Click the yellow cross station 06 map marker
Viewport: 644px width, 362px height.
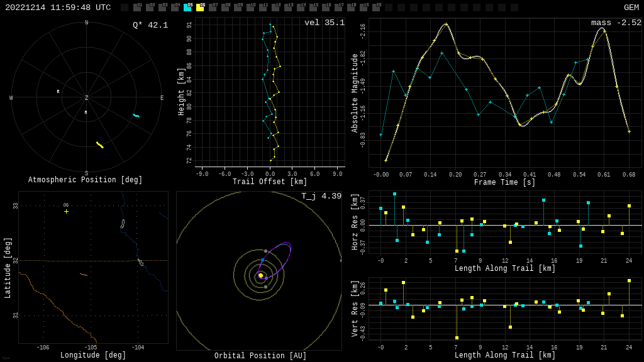pyautogui.click(x=66, y=211)
